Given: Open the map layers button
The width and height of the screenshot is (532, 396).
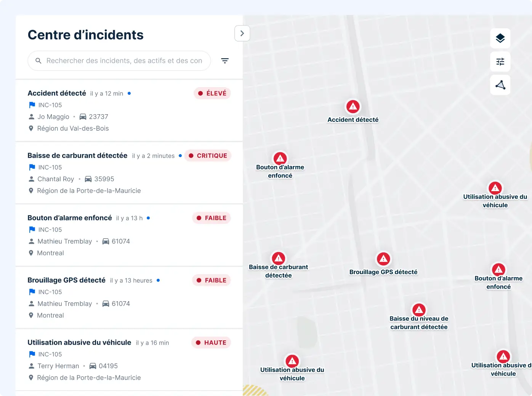Looking at the screenshot, I should point(500,38).
